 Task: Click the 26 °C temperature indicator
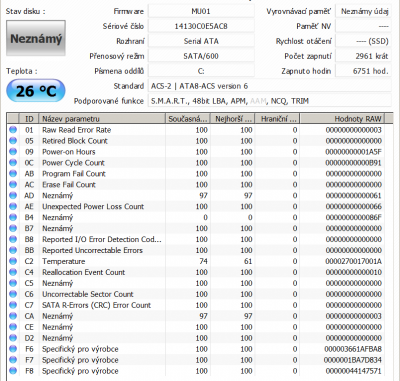[36, 91]
